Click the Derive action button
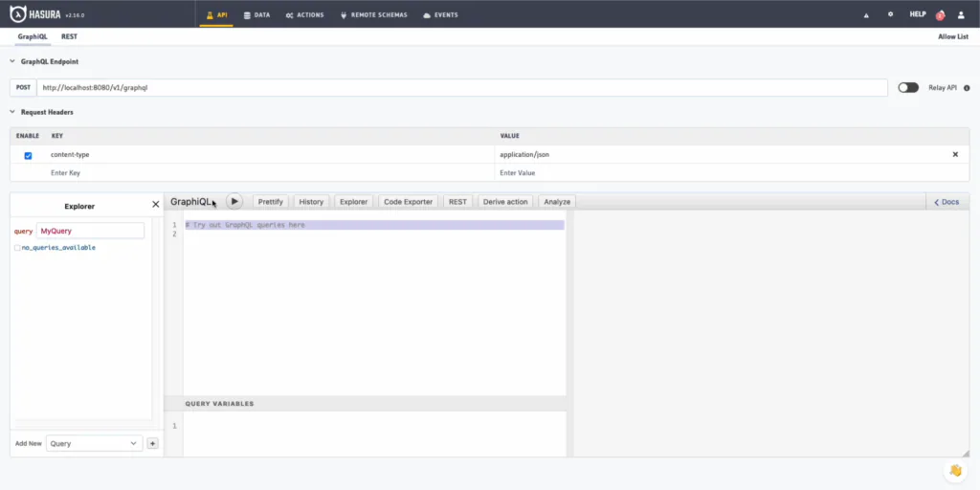980x490 pixels. click(505, 202)
